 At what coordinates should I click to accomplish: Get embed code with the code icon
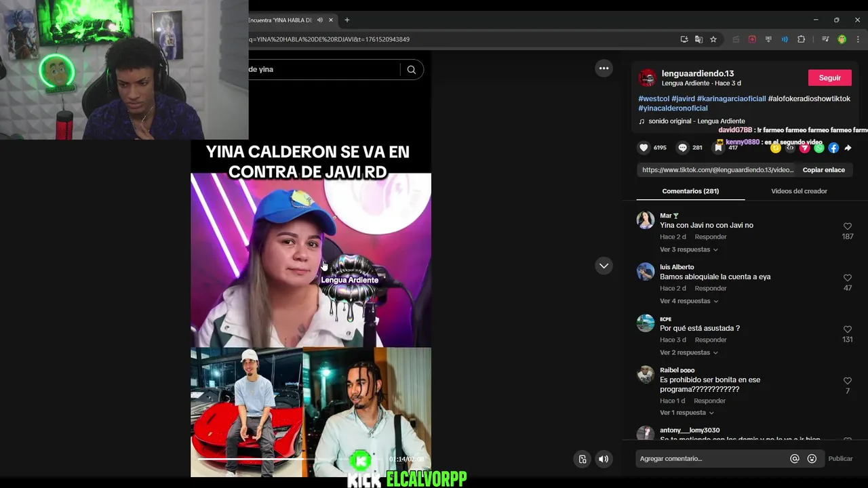click(790, 148)
